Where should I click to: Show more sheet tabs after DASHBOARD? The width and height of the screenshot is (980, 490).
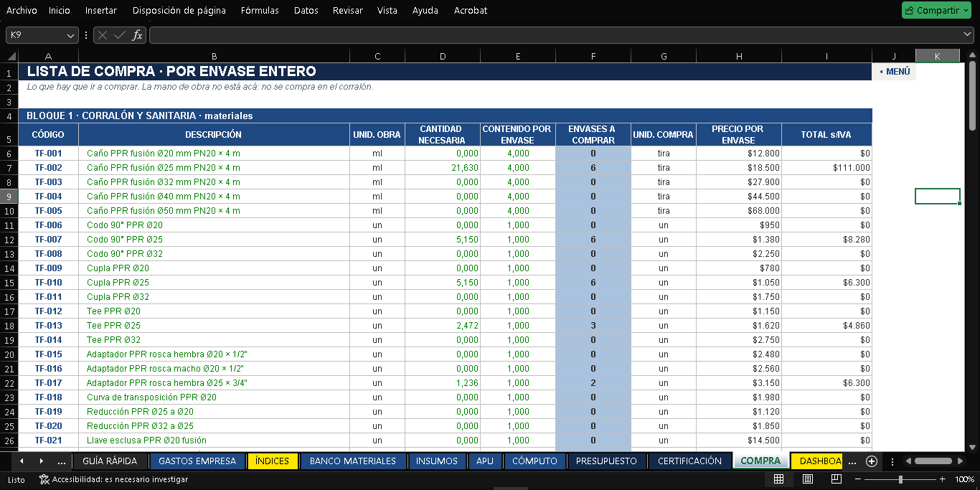[x=852, y=461]
